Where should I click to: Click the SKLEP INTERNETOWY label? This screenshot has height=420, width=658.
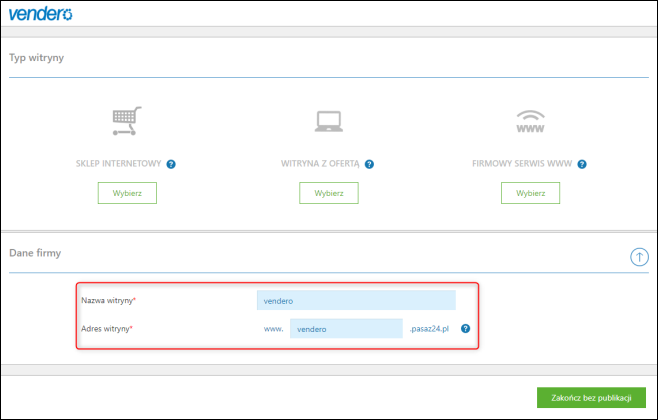[118, 164]
